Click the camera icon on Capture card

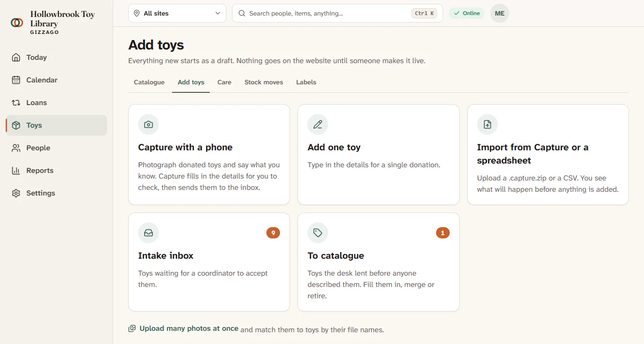[149, 124]
